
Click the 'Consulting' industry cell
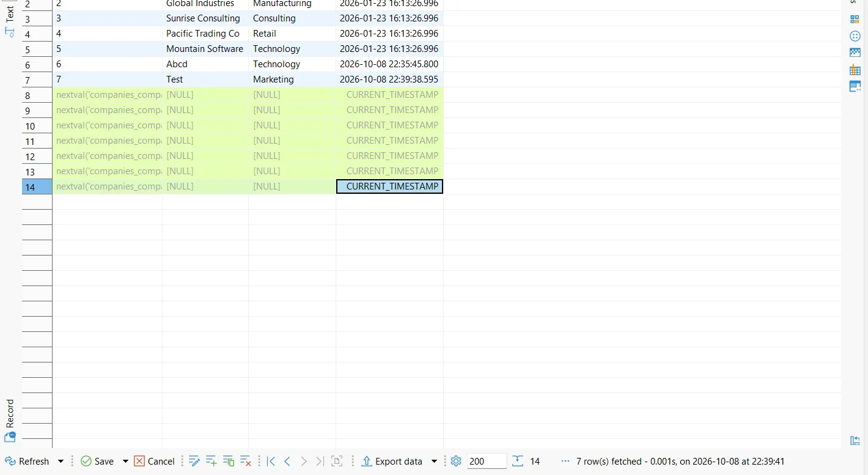292,18
